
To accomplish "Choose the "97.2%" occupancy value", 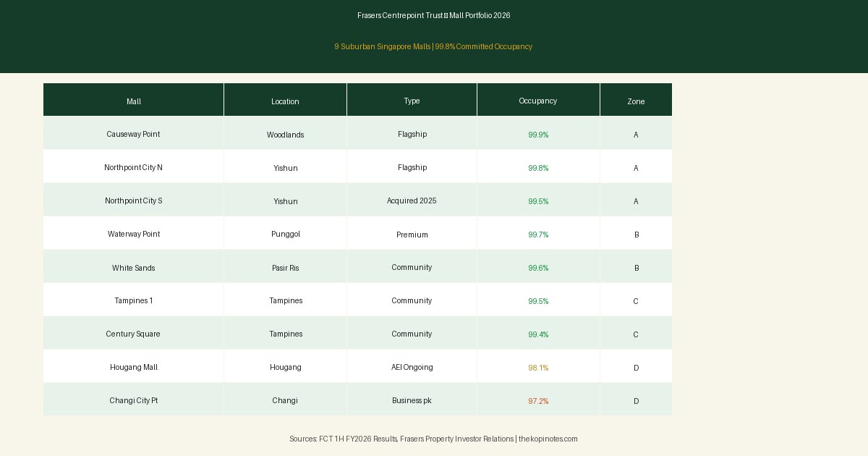I will pos(538,401).
